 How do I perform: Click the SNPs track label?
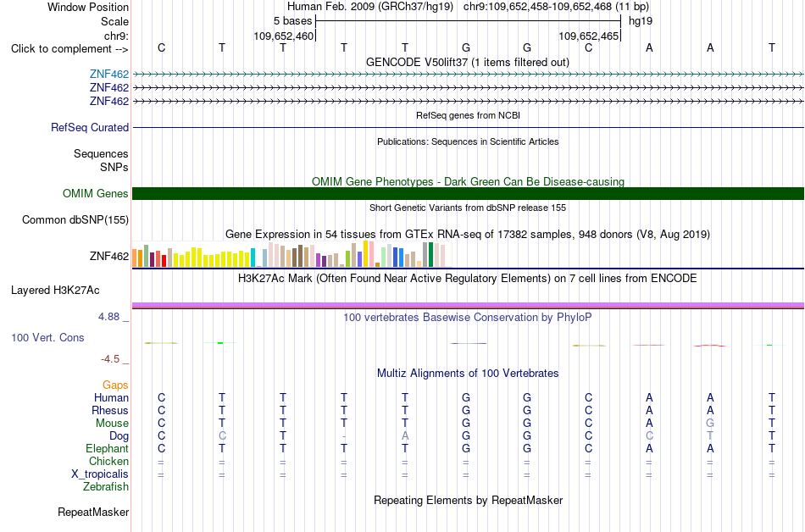pyautogui.click(x=114, y=167)
